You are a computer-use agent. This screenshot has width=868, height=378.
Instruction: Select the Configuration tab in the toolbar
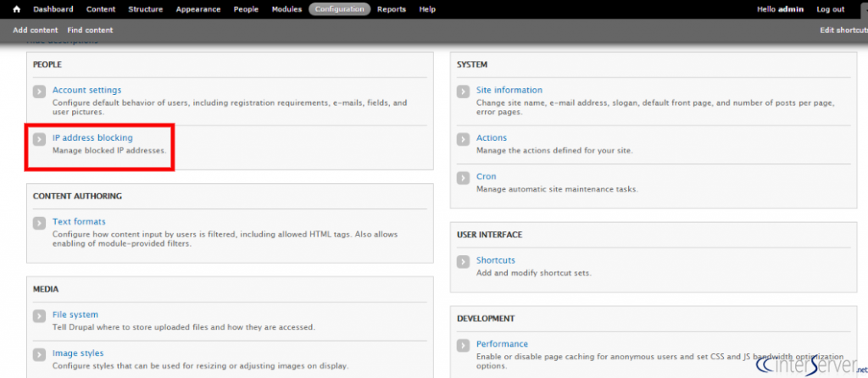339,9
